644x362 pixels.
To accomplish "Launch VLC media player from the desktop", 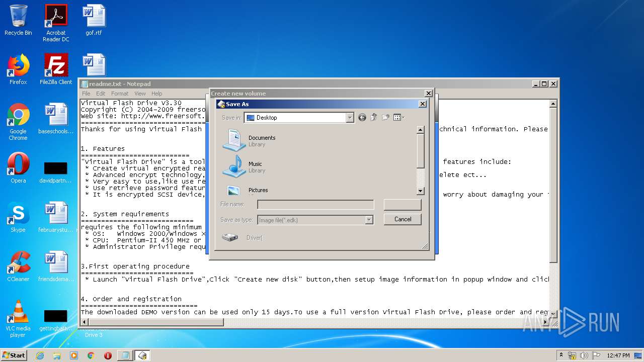I will pos(18,319).
